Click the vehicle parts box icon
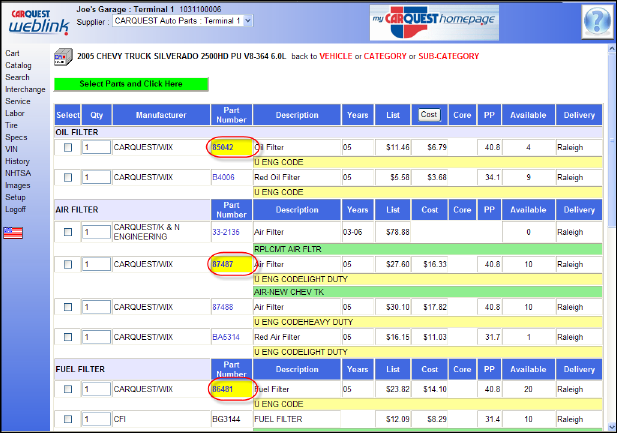This screenshot has height=433, width=617. (x=63, y=57)
